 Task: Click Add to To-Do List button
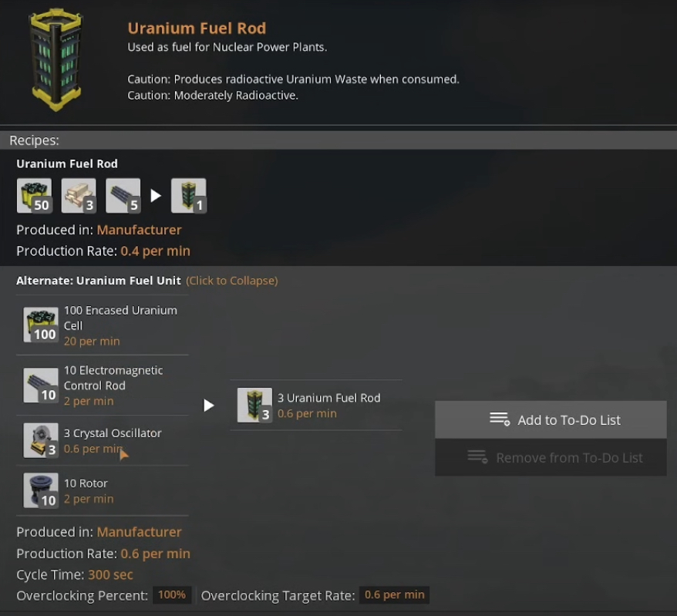(551, 419)
